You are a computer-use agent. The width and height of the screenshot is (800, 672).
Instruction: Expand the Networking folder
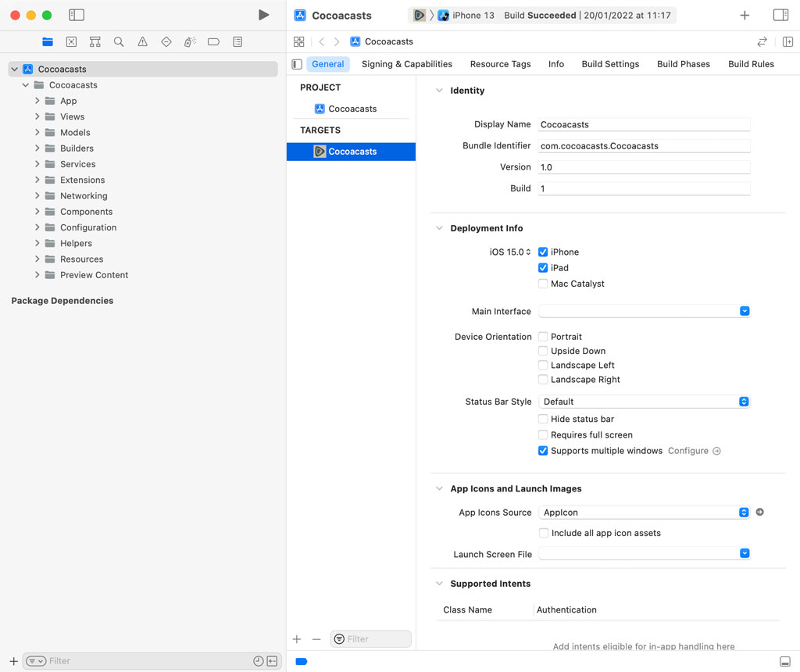coord(37,196)
